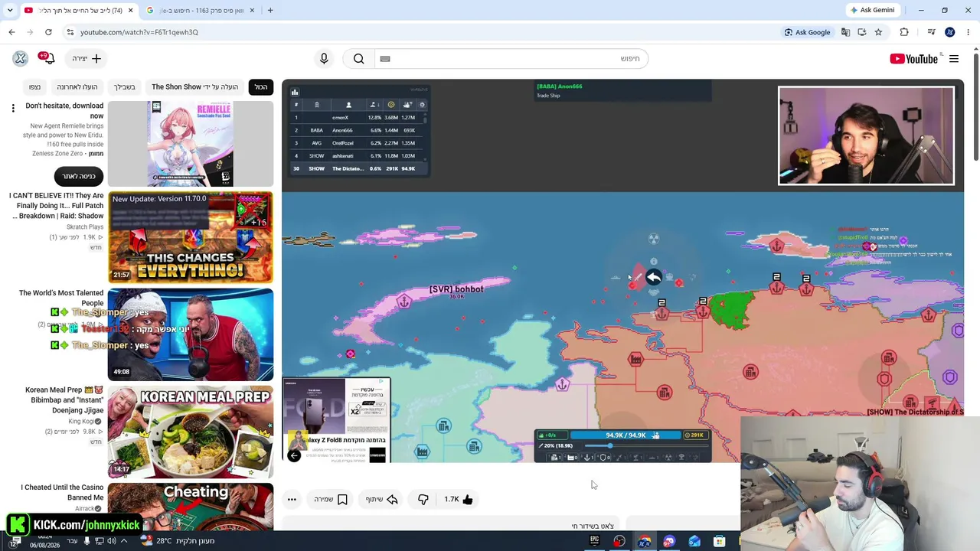Open Raid Shadow 'This Changes Everything' thumbnail
Viewport: 980px width, 551px height.
pos(191,237)
